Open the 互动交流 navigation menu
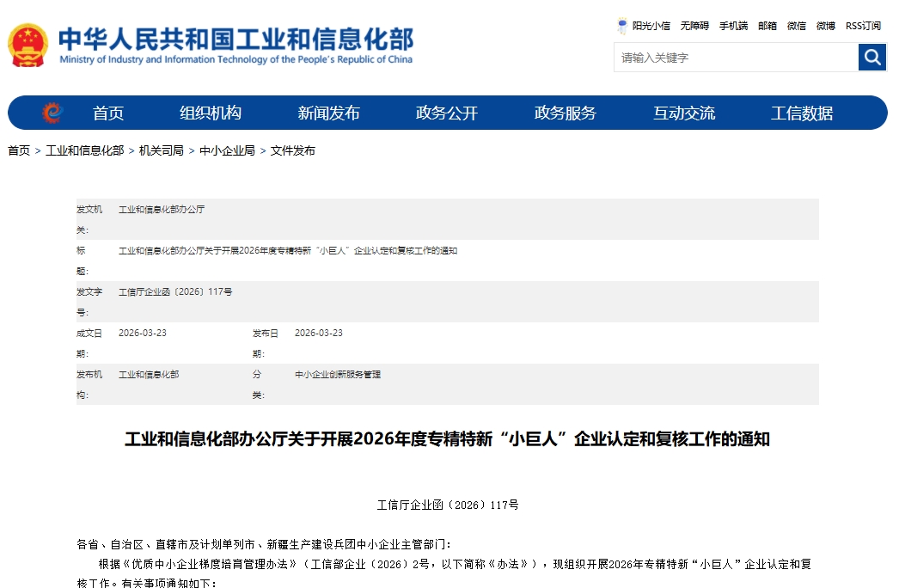The width and height of the screenshot is (899, 588). (x=683, y=112)
